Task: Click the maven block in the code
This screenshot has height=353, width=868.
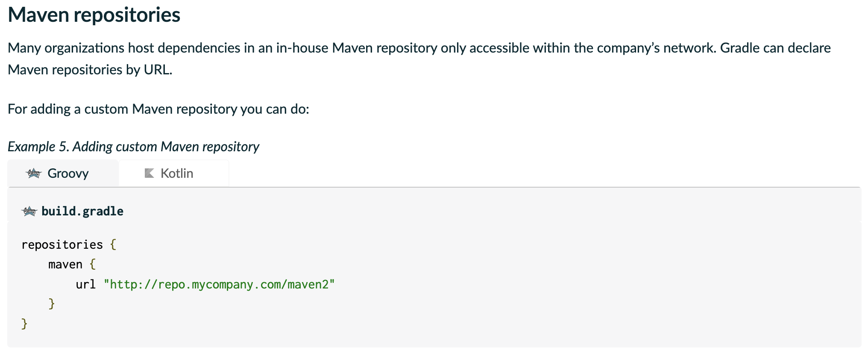Action: (65, 264)
